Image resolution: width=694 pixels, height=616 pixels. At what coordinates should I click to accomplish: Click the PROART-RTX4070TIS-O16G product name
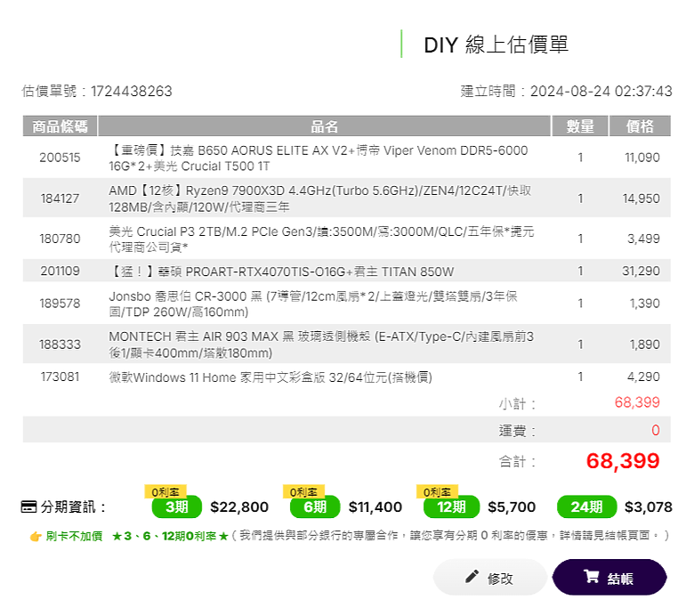(x=281, y=272)
